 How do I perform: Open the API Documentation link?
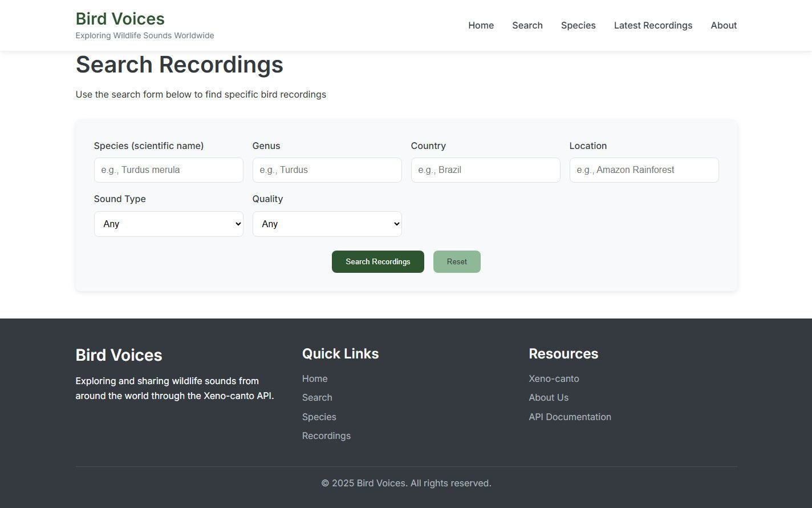pos(570,417)
